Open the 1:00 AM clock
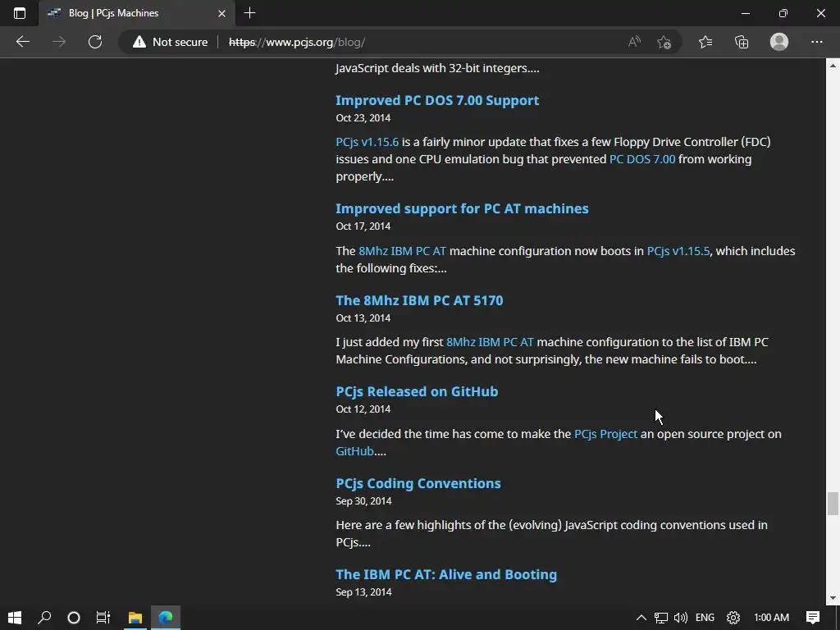This screenshot has height=630, width=840. pyautogui.click(x=771, y=618)
